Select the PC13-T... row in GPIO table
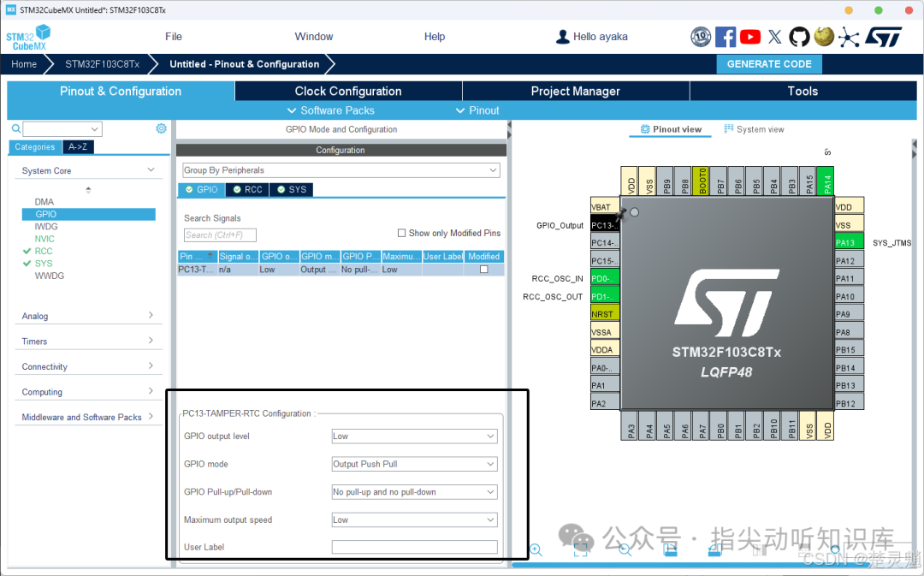This screenshot has height=576, width=924. (x=341, y=270)
